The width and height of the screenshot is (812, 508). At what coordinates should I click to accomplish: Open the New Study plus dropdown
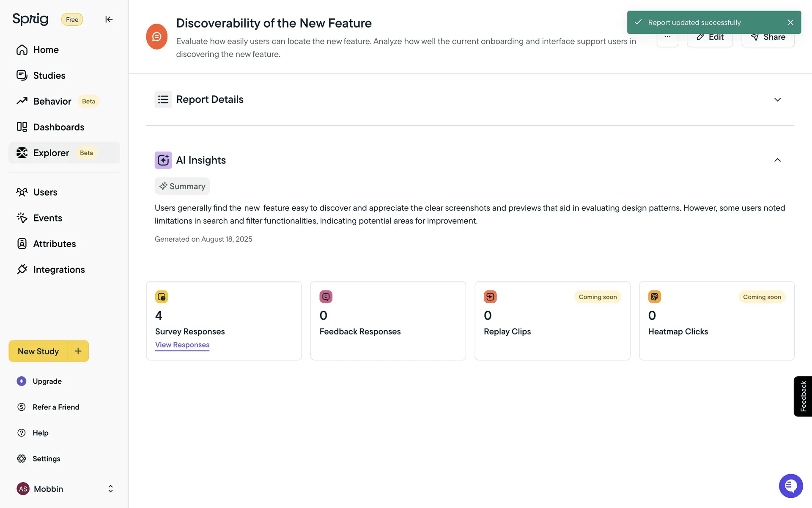click(78, 351)
